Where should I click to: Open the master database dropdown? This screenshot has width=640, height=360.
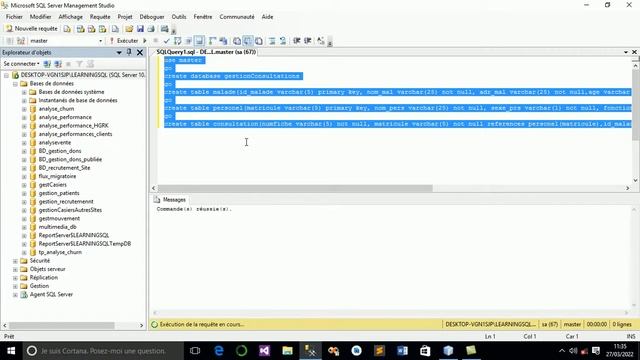click(100, 41)
